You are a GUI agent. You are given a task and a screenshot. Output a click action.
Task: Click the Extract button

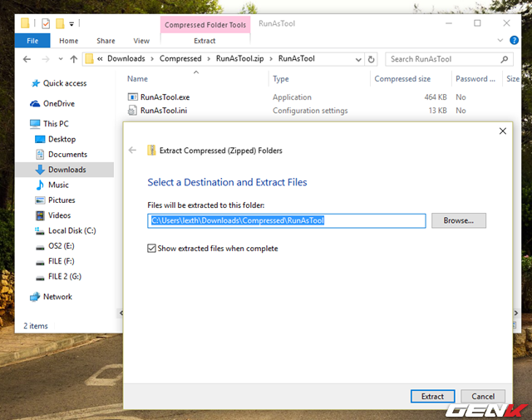click(x=432, y=397)
